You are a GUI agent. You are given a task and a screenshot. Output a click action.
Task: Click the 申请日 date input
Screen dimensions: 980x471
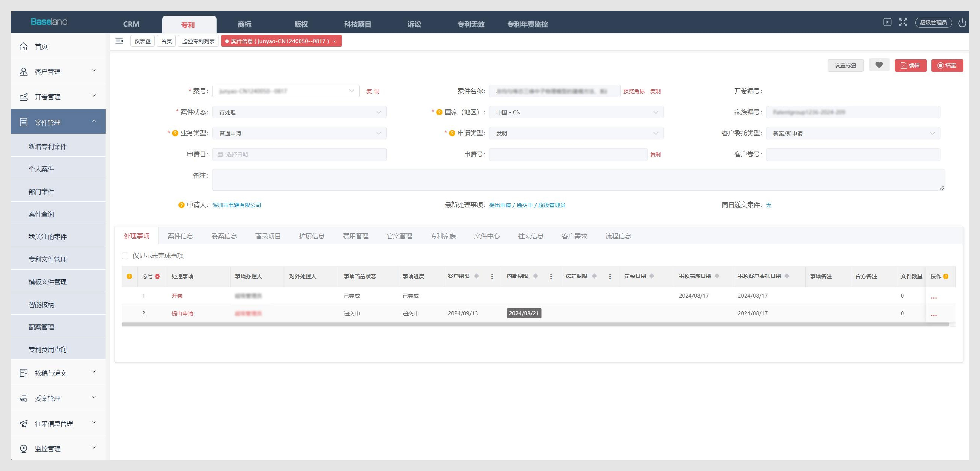click(x=299, y=155)
